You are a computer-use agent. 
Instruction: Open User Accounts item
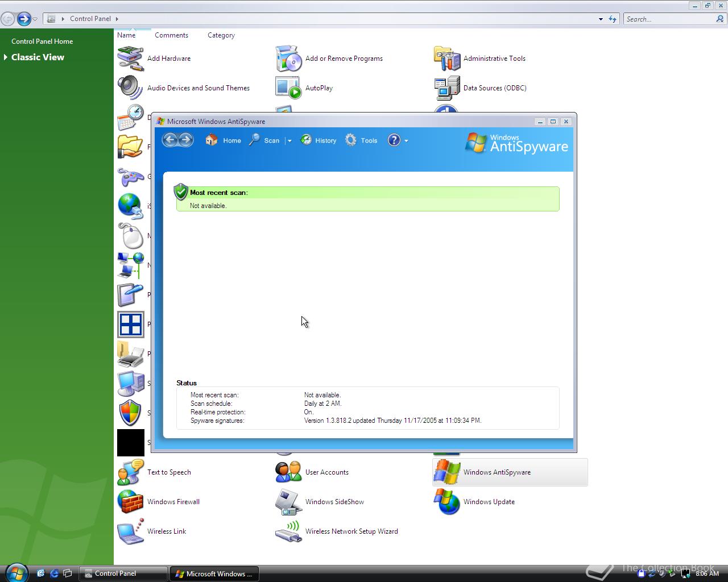[312, 472]
